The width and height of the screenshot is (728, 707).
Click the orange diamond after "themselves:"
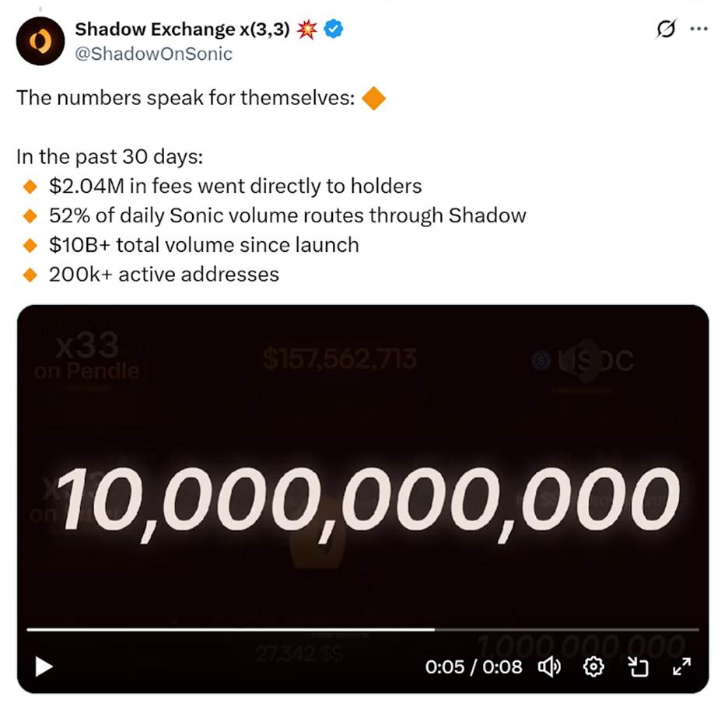[374, 99]
